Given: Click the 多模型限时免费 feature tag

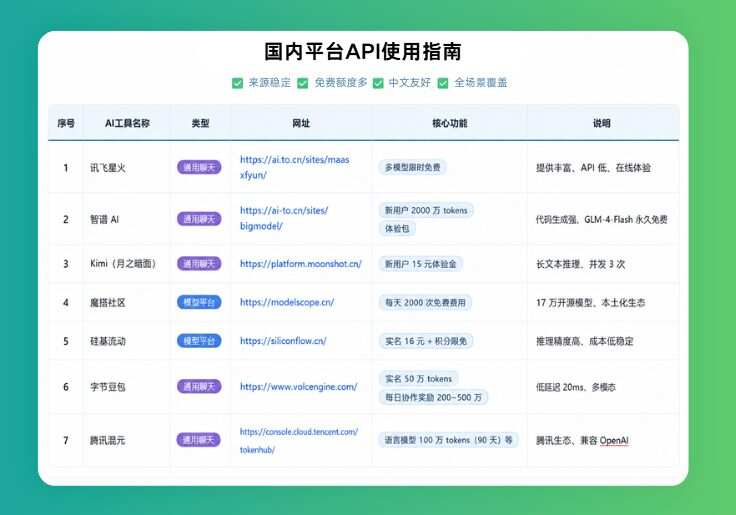Looking at the screenshot, I should point(413,168).
